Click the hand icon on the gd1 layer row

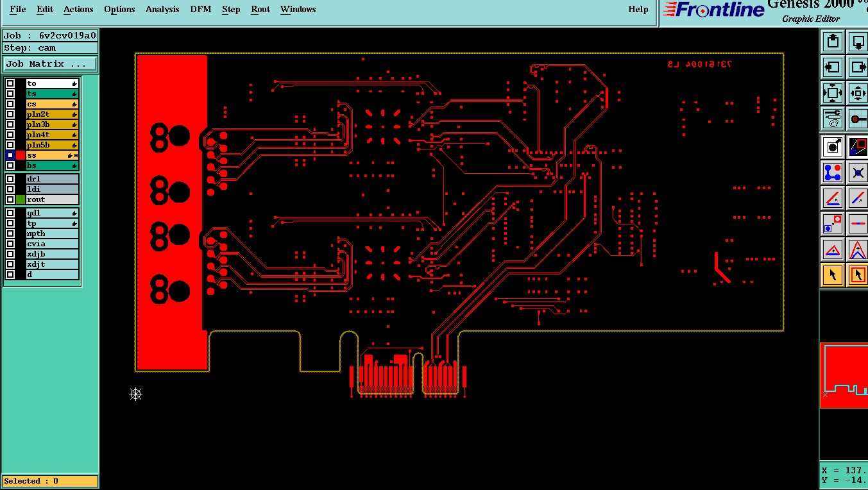[74, 214]
